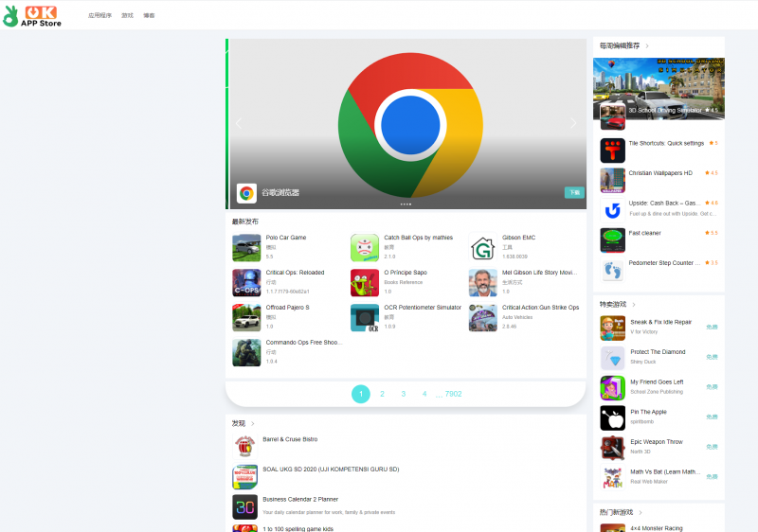Open the Barrel & Cruse Bistro icon
Image resolution: width=758 pixels, height=532 pixels.
(245, 447)
